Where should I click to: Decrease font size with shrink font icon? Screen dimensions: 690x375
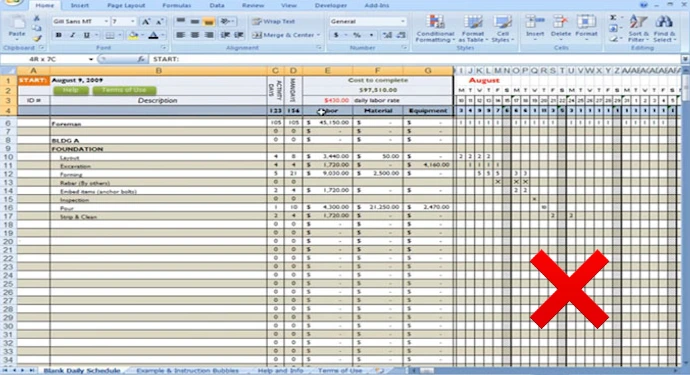pos(159,22)
